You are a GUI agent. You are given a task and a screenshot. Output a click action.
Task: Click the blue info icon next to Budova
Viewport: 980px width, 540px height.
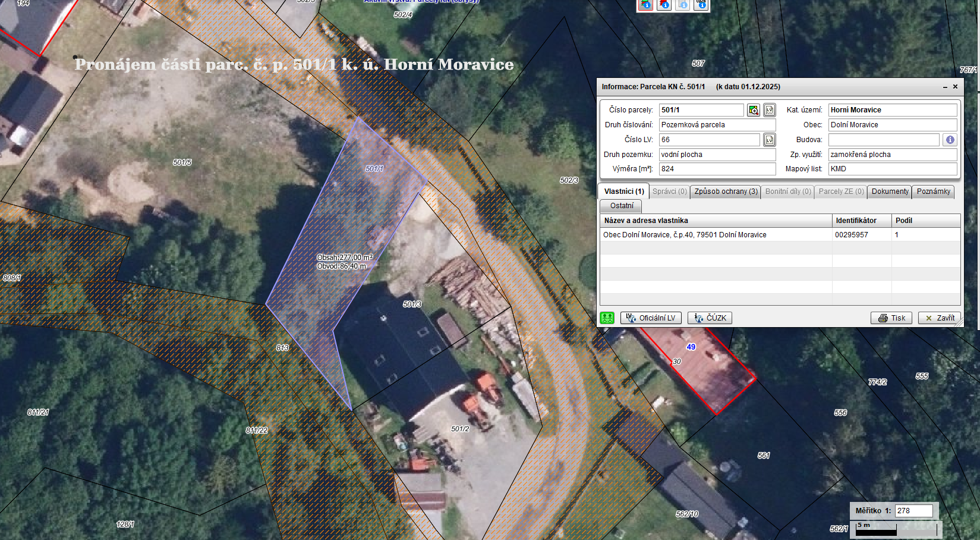click(950, 140)
